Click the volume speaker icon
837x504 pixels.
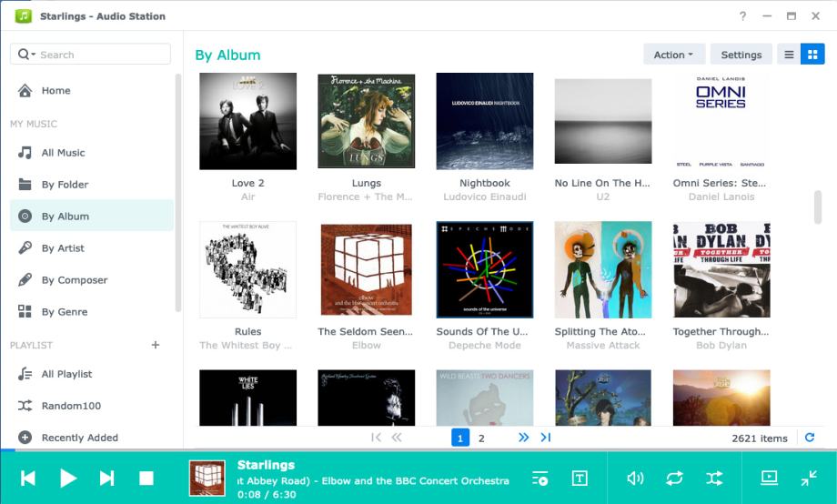pos(635,478)
